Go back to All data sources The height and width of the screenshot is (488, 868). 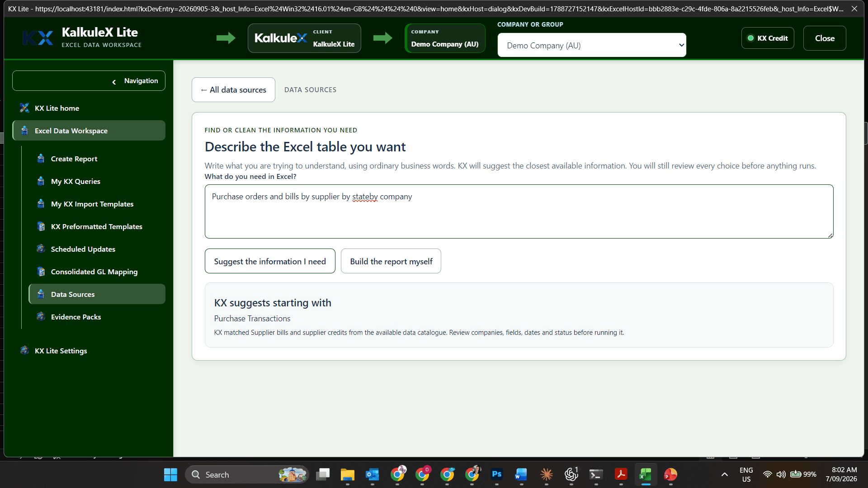pos(233,89)
